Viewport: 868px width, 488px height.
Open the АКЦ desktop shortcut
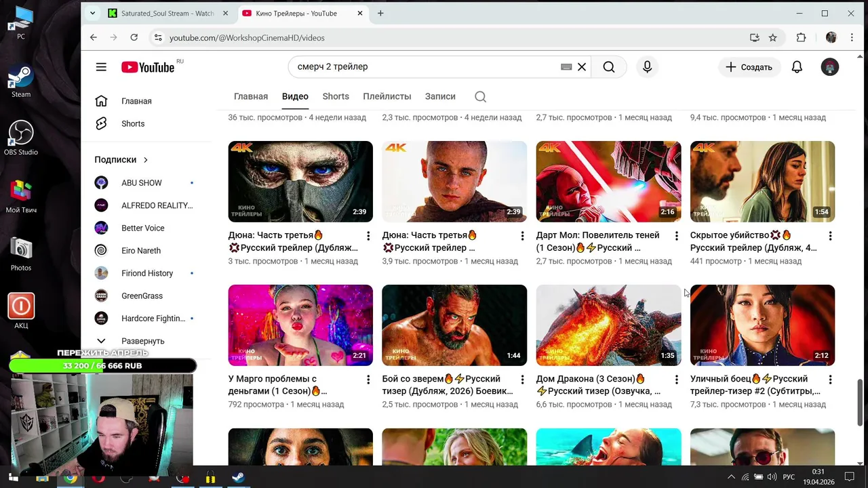pos(21,311)
